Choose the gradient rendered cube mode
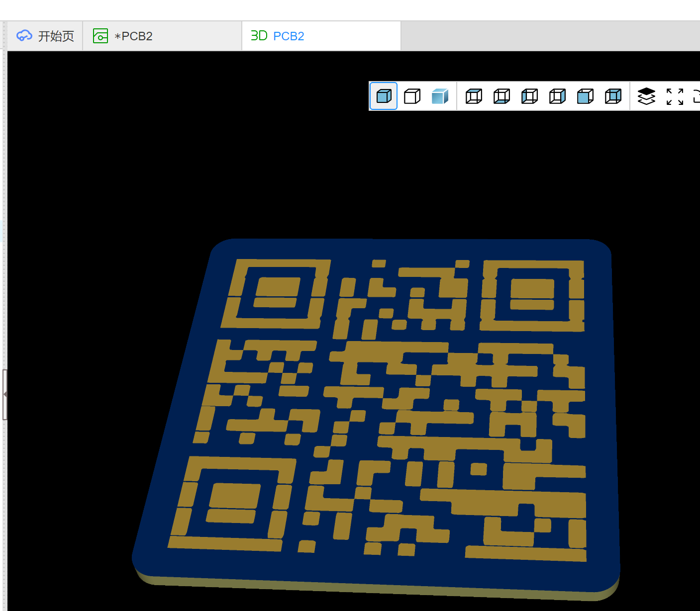 pos(440,96)
